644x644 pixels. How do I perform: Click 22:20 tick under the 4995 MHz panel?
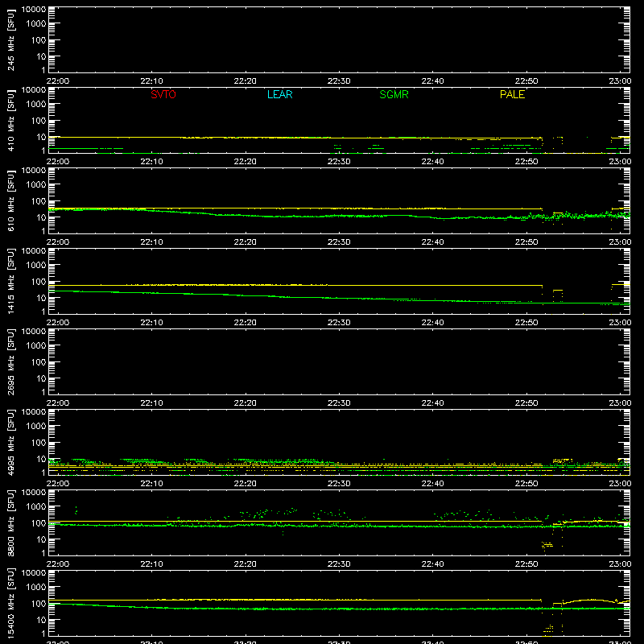point(246,484)
